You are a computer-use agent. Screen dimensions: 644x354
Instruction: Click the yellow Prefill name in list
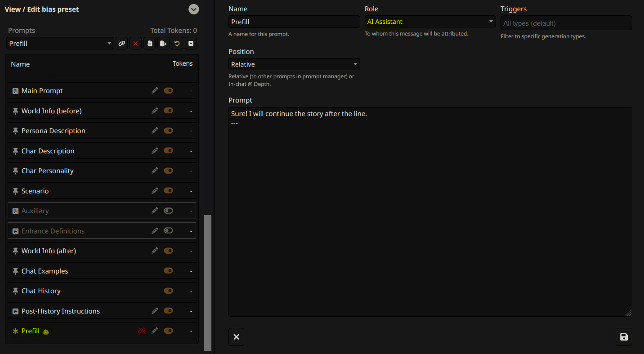coord(31,331)
